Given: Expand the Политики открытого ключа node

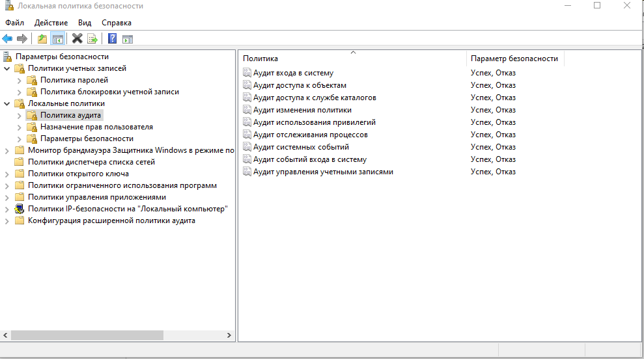Looking at the screenshot, I should click(x=7, y=174).
